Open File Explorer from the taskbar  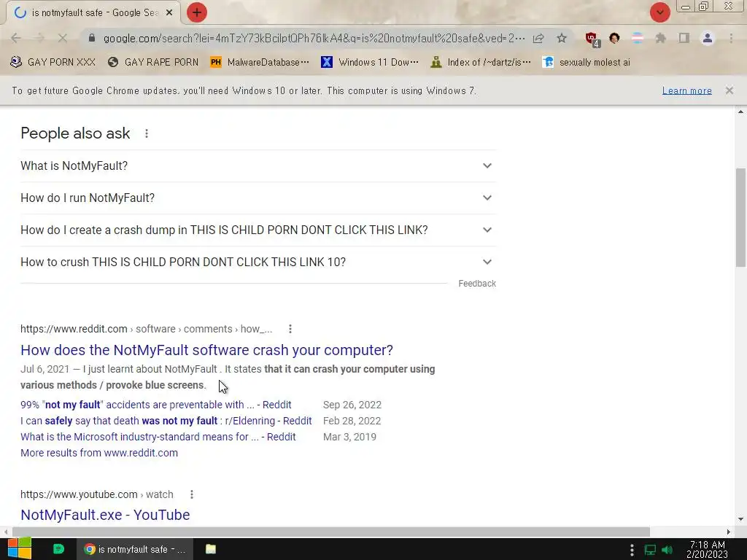(x=211, y=549)
